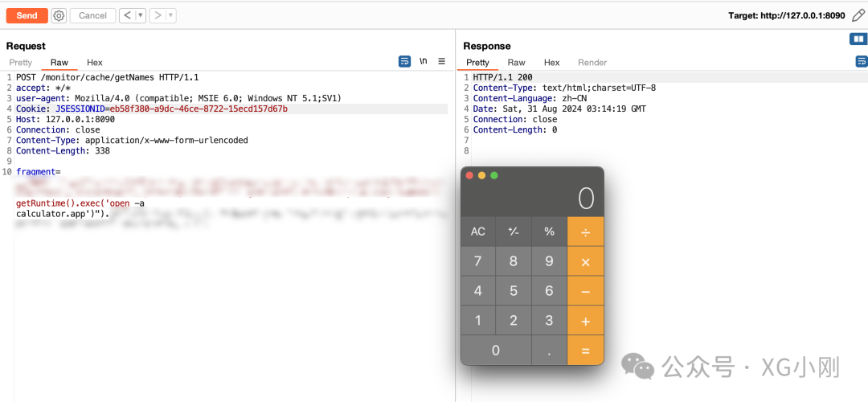Click the 9 key in Calculator
The width and height of the screenshot is (868, 402).
pyautogui.click(x=549, y=261)
